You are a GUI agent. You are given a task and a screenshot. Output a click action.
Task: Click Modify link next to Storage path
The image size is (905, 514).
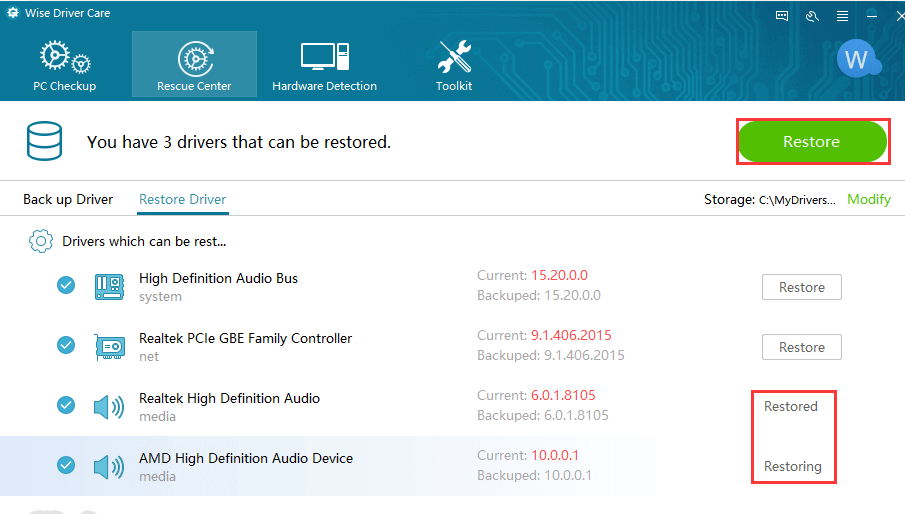coord(869,200)
